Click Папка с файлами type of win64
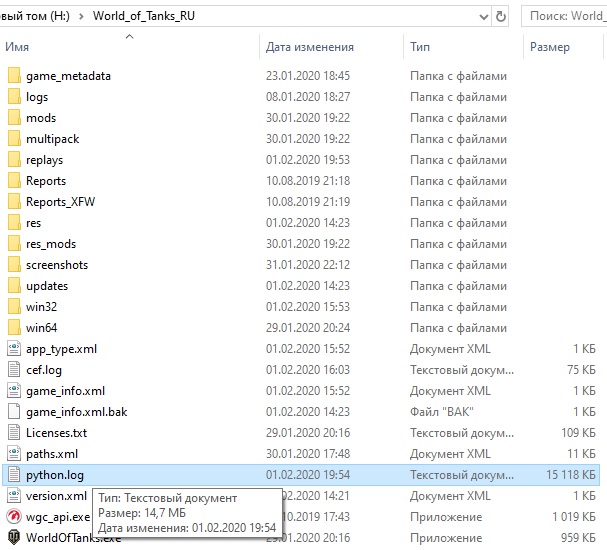The width and height of the screenshot is (607, 550). click(x=458, y=327)
